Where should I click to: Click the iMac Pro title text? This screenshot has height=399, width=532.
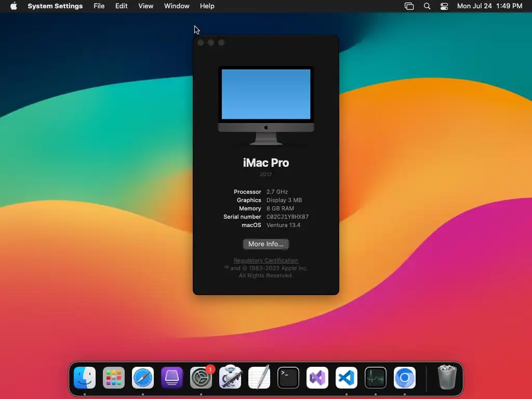[266, 163]
